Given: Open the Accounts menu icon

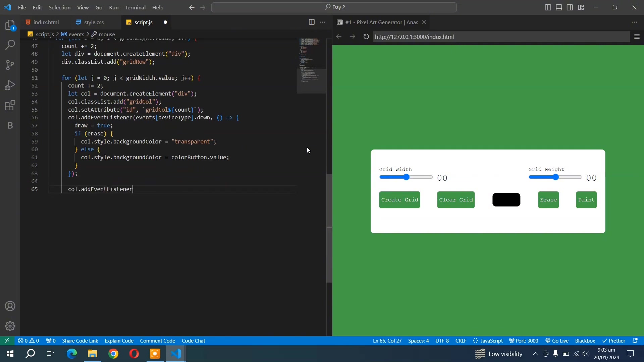Looking at the screenshot, I should tap(10, 306).
